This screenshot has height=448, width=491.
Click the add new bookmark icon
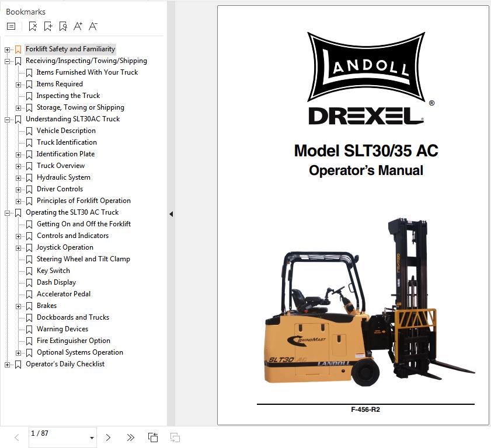(x=48, y=27)
